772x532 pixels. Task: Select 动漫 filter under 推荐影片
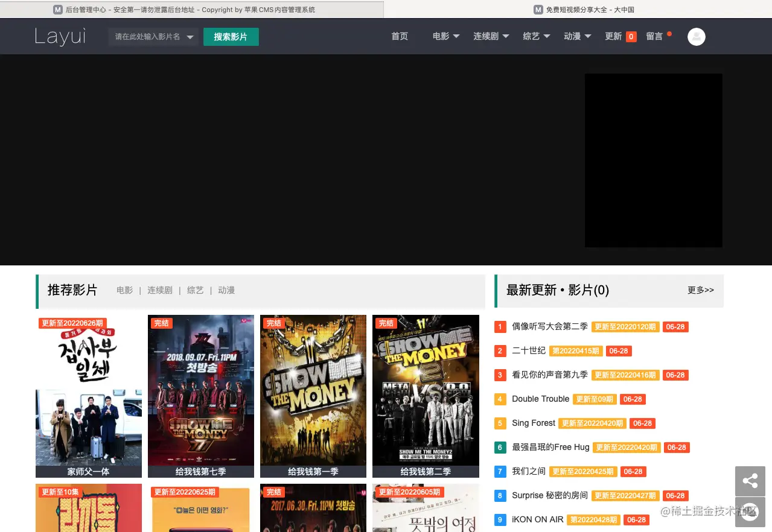226,290
